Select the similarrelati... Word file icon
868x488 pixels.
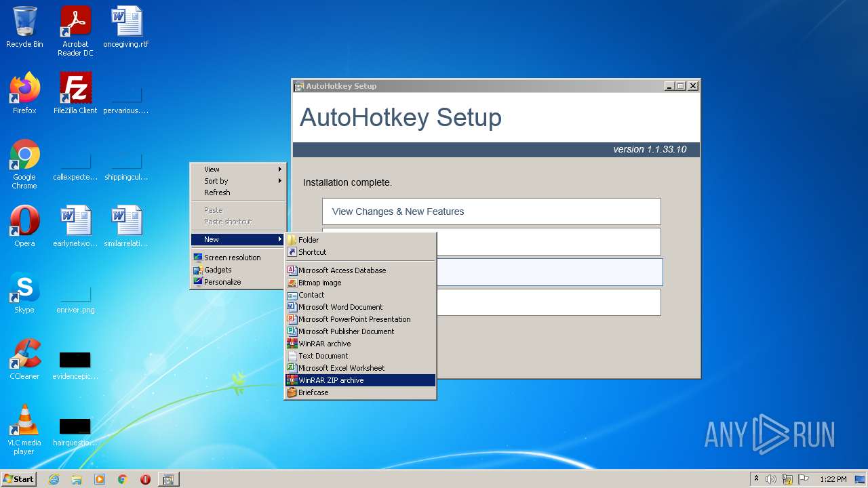click(126, 226)
